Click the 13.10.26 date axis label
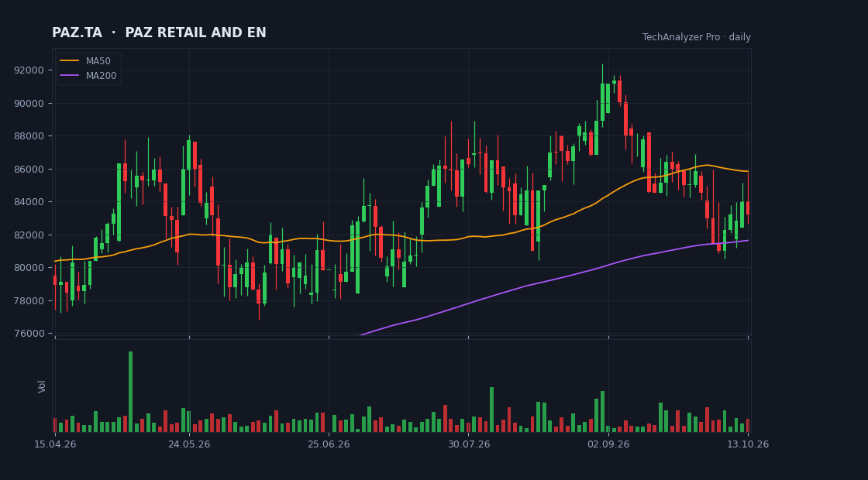This screenshot has width=868, height=480. tap(748, 444)
